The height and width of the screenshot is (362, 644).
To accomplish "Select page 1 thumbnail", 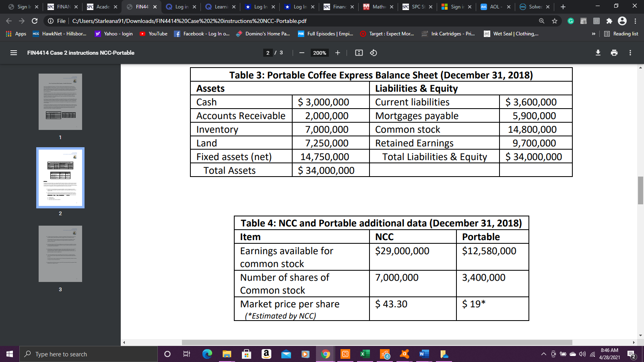I will point(60,102).
